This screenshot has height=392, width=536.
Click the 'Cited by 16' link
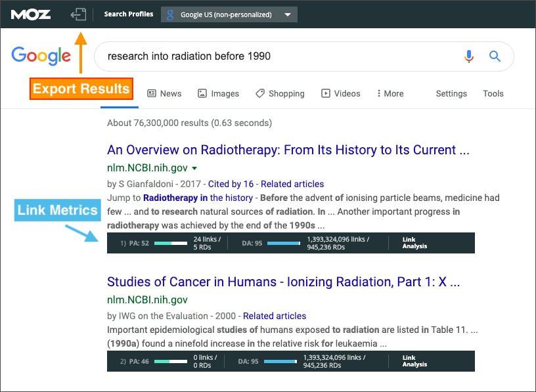pyautogui.click(x=232, y=184)
